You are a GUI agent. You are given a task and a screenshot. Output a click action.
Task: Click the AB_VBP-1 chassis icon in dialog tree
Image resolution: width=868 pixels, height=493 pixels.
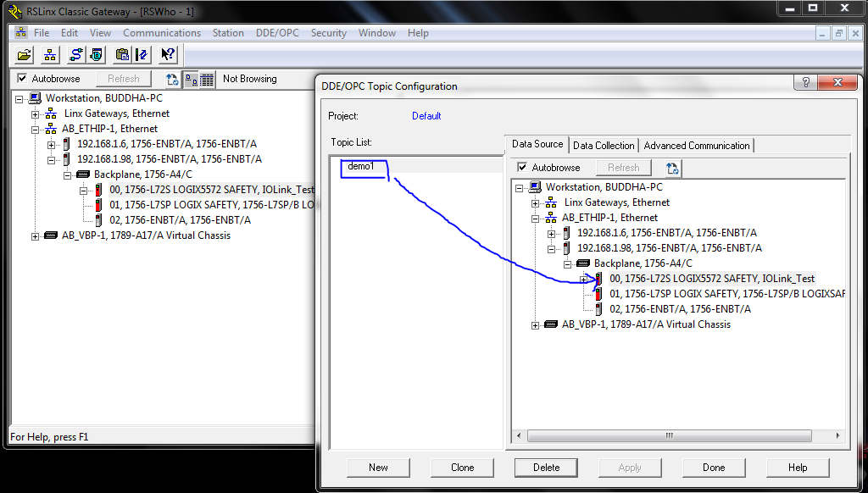(x=551, y=324)
